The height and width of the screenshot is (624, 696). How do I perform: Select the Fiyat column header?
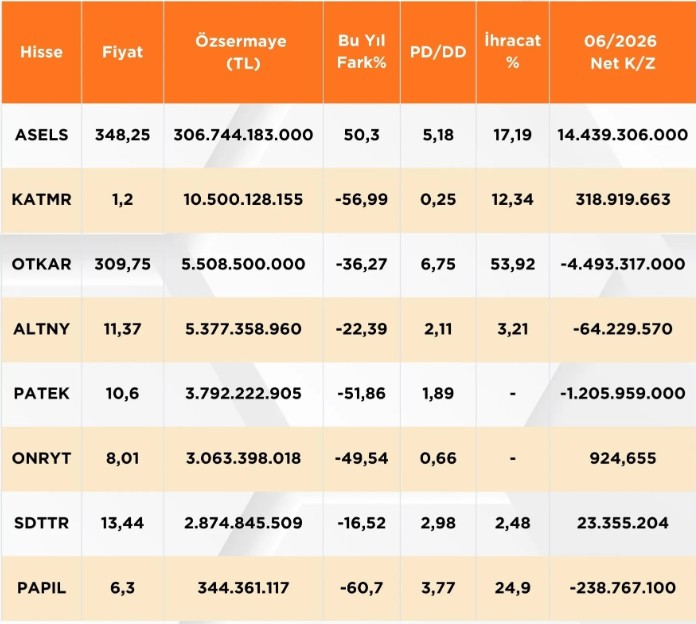click(123, 52)
